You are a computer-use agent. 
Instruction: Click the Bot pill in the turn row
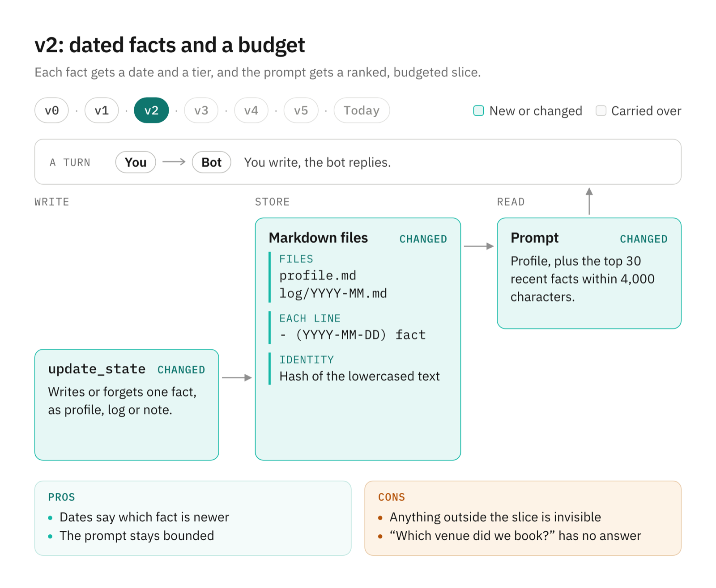click(x=211, y=162)
